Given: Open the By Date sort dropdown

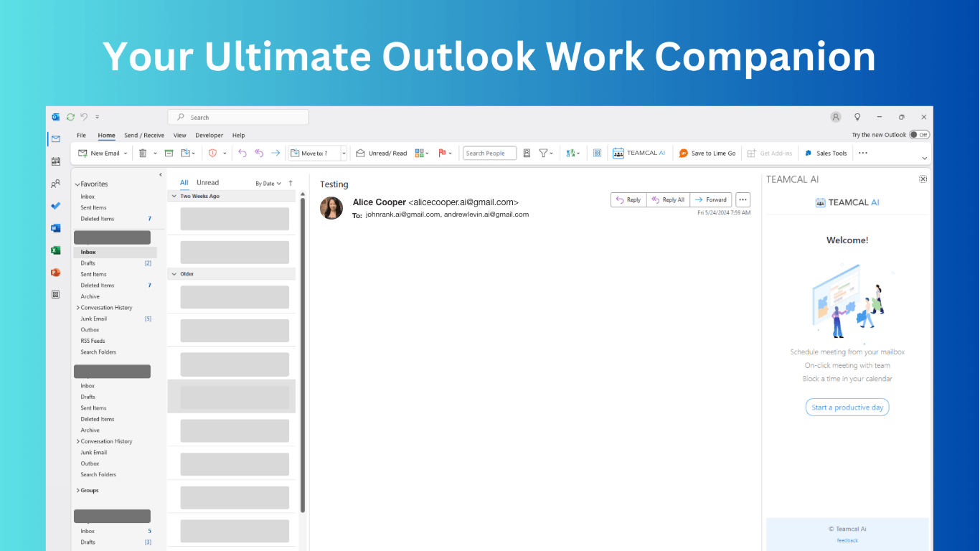Looking at the screenshot, I should (268, 184).
